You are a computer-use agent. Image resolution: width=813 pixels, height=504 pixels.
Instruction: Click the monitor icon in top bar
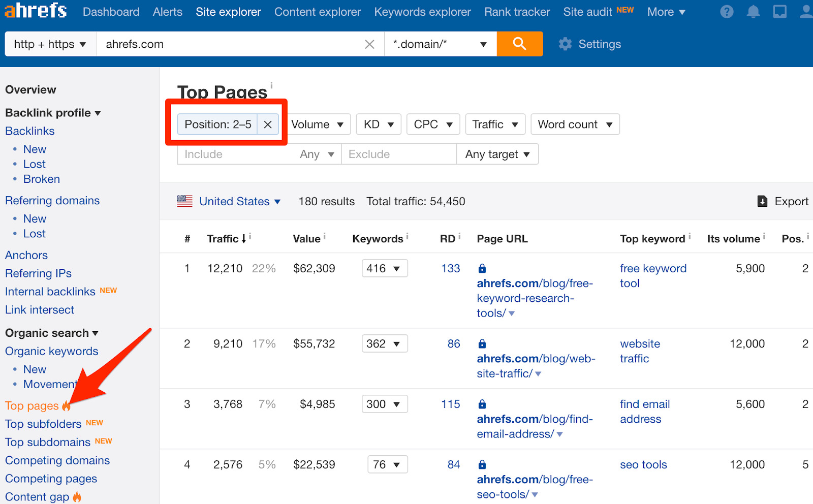[779, 12]
